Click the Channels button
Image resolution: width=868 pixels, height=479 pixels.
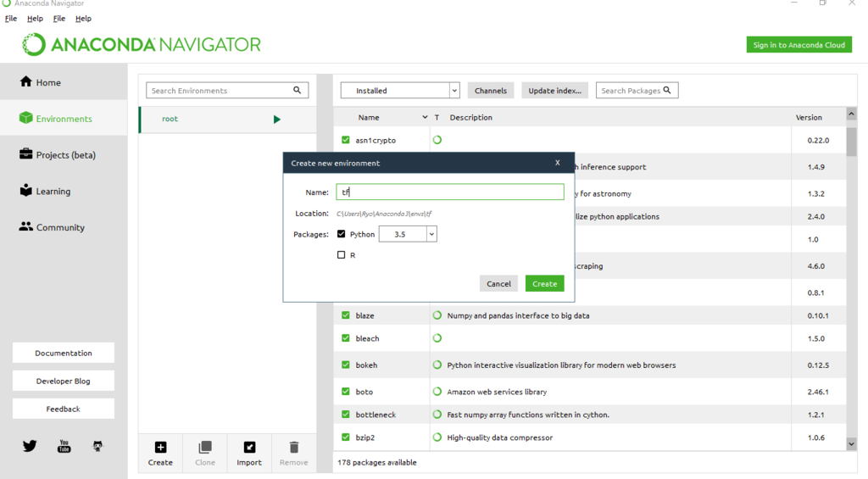coord(491,90)
